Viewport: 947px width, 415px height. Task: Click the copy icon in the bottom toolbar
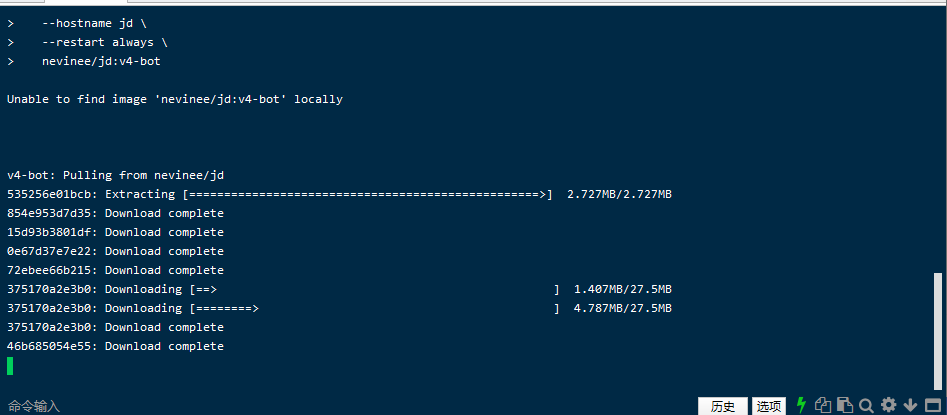tap(823, 405)
